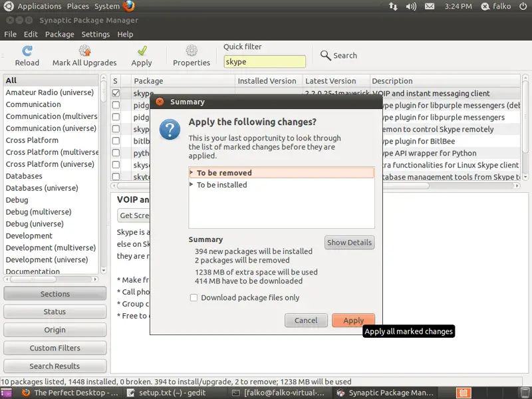Click the Apply checkmark in the main toolbar
The height and width of the screenshot is (399, 532).
pyautogui.click(x=142, y=51)
